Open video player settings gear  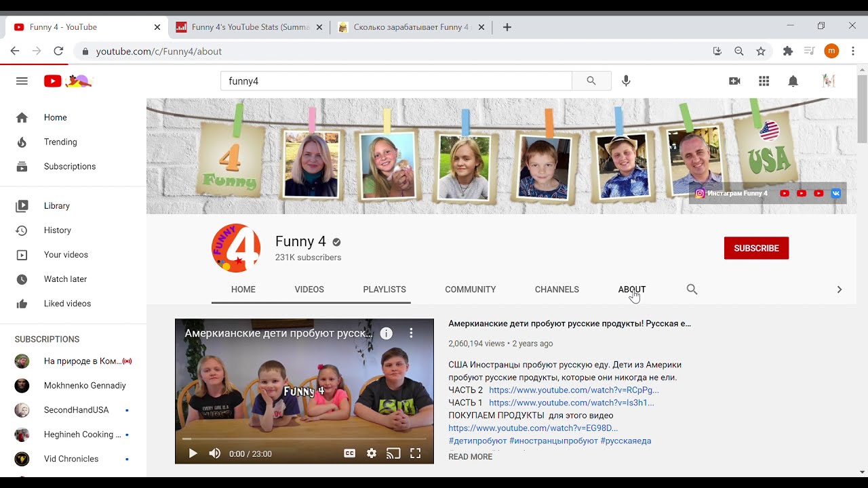click(x=372, y=453)
